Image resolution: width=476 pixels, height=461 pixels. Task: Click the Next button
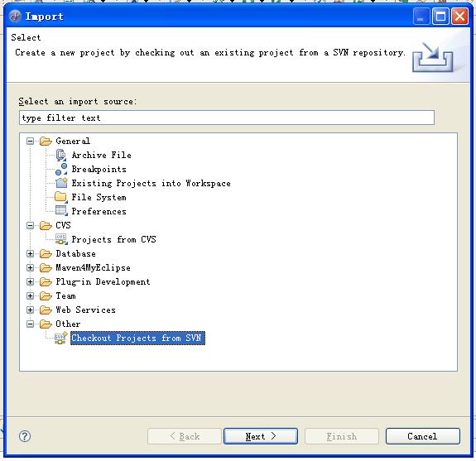click(261, 436)
